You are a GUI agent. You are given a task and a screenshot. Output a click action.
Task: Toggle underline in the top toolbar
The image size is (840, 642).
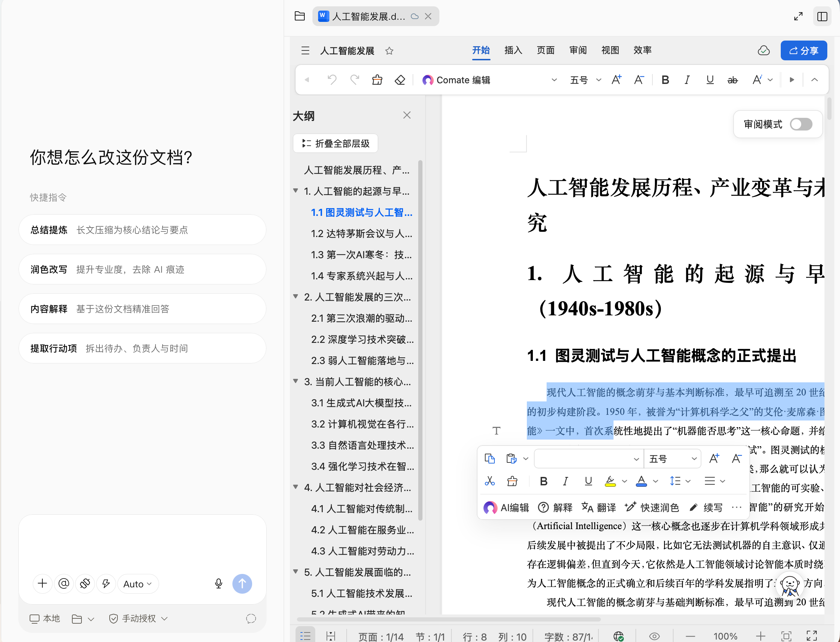point(710,80)
